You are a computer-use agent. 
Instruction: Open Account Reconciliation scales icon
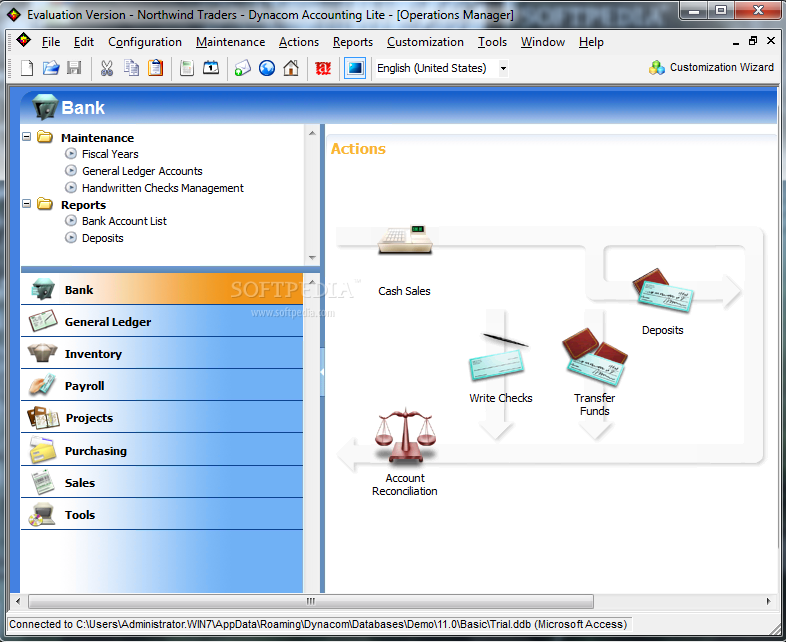tap(405, 435)
